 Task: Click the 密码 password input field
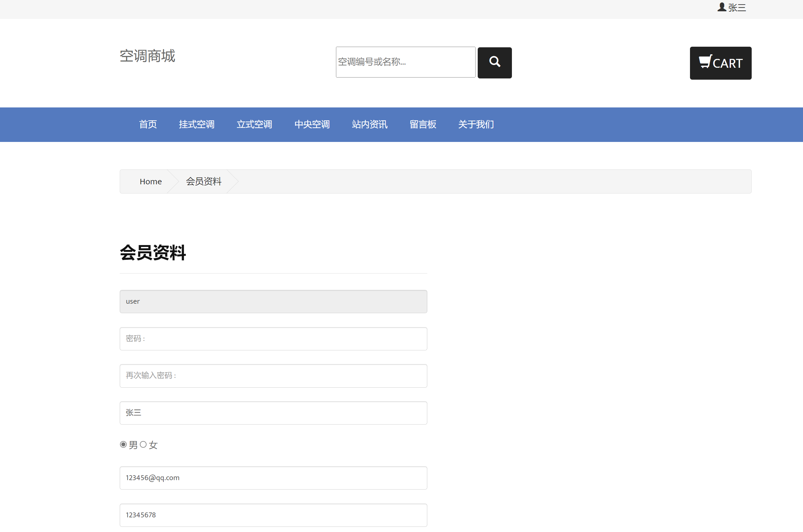[x=273, y=338]
